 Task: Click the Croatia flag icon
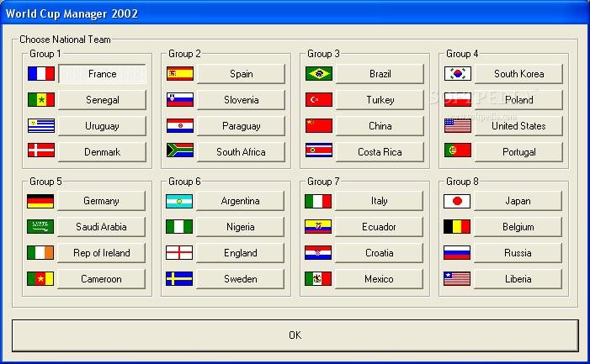click(318, 253)
